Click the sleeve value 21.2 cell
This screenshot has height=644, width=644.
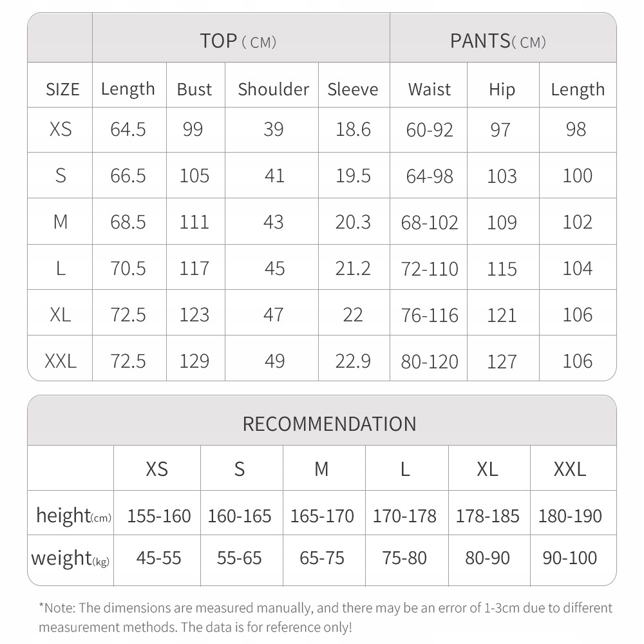point(353,268)
